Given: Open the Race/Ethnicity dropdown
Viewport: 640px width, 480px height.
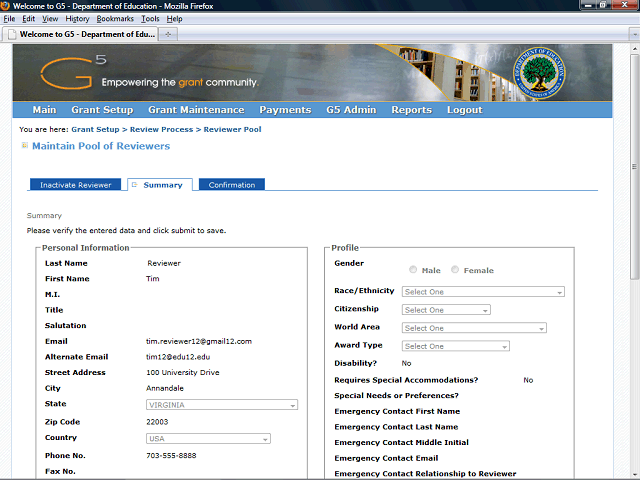Looking at the screenshot, I should tap(483, 292).
